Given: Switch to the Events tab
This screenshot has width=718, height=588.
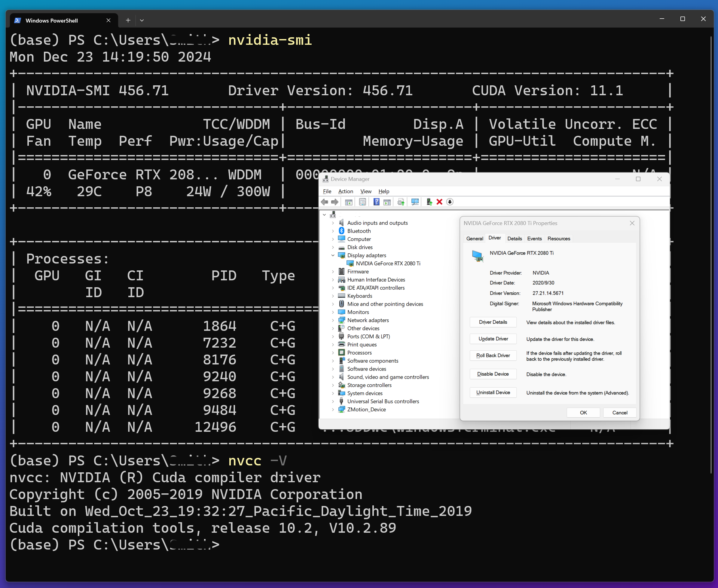Looking at the screenshot, I should (534, 239).
